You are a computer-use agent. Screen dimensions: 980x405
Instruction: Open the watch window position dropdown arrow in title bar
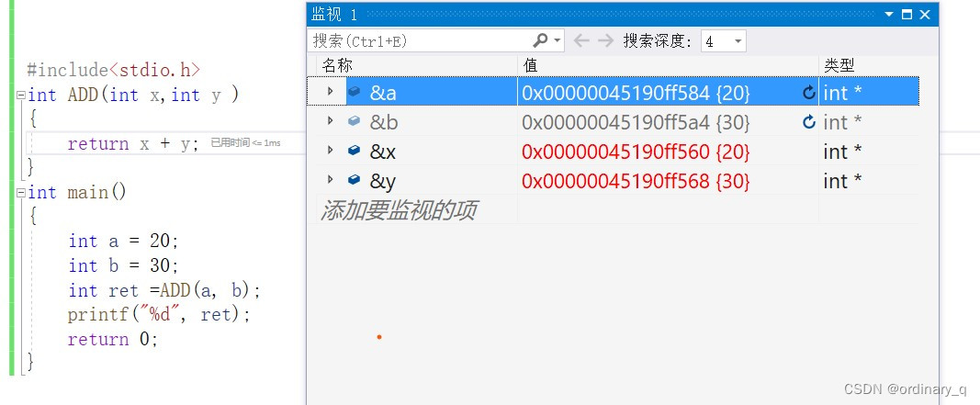tap(889, 15)
